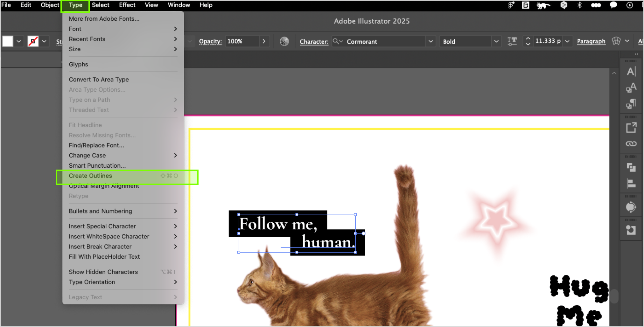644x327 pixels.
Task: Open the Bluetooth menu bar icon
Action: [579, 5]
